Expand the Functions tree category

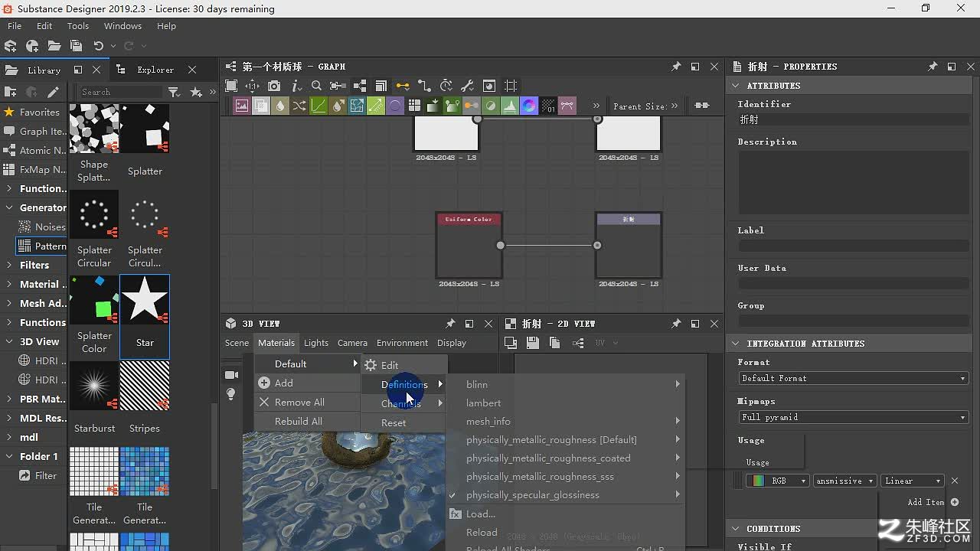(x=8, y=322)
